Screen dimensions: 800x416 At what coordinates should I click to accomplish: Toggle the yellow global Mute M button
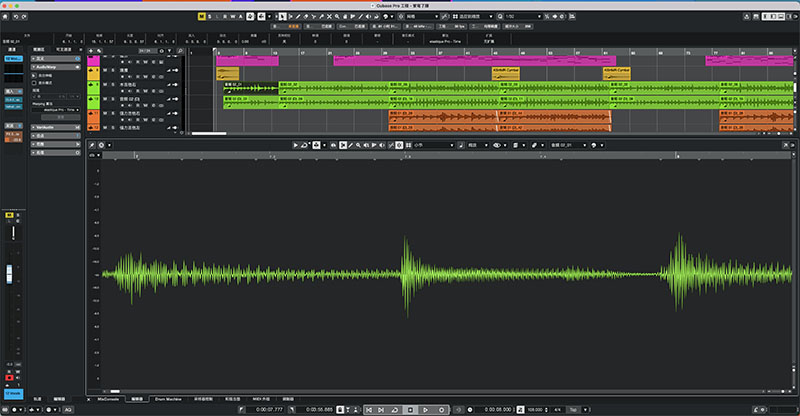point(202,16)
